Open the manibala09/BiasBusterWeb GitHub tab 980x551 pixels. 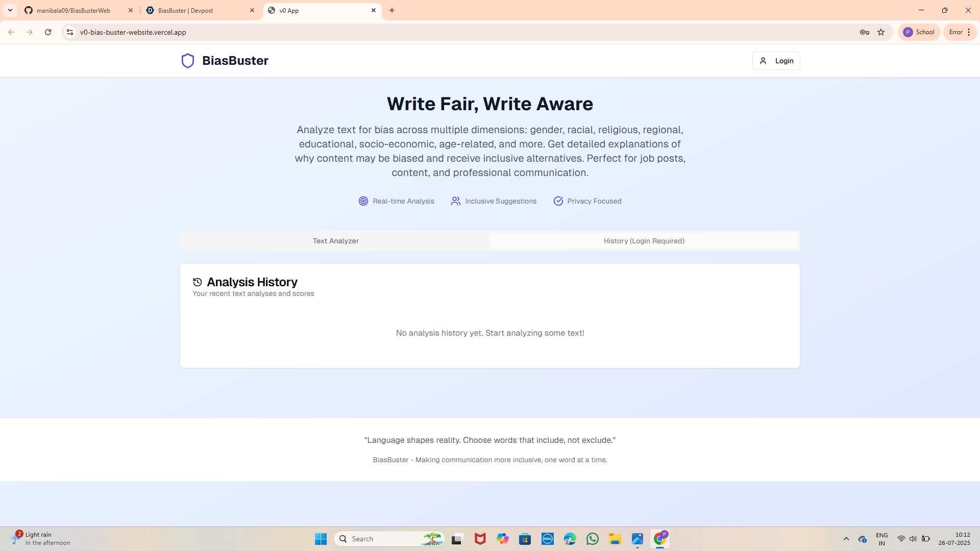(73, 10)
